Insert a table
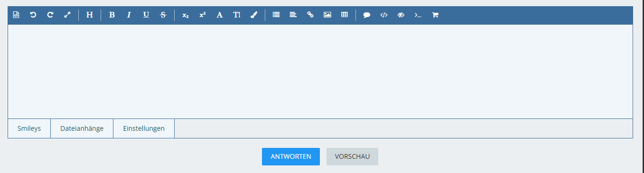This screenshot has height=173, width=644. tap(345, 15)
